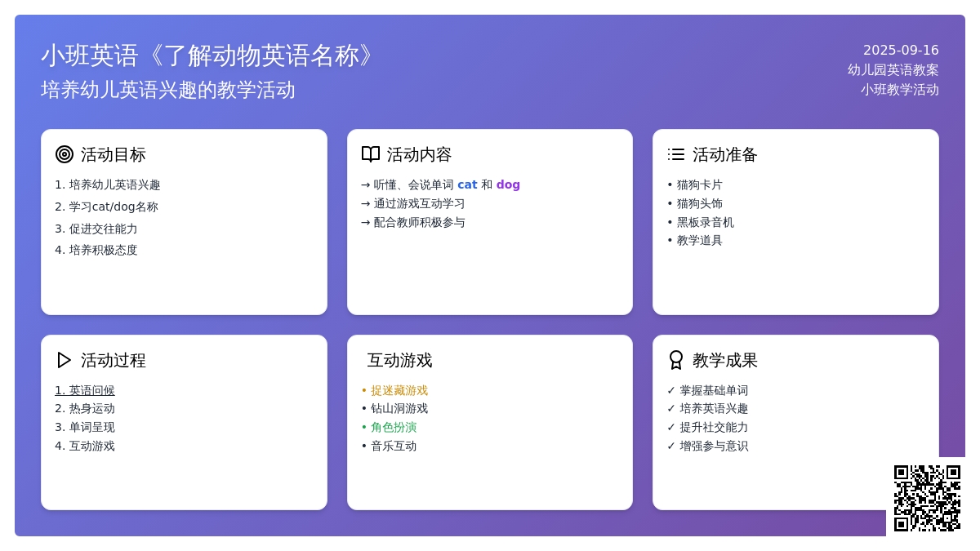The height and width of the screenshot is (551, 980).
Task: Select the 掌握基础单词 checkmark item
Action: coord(713,390)
